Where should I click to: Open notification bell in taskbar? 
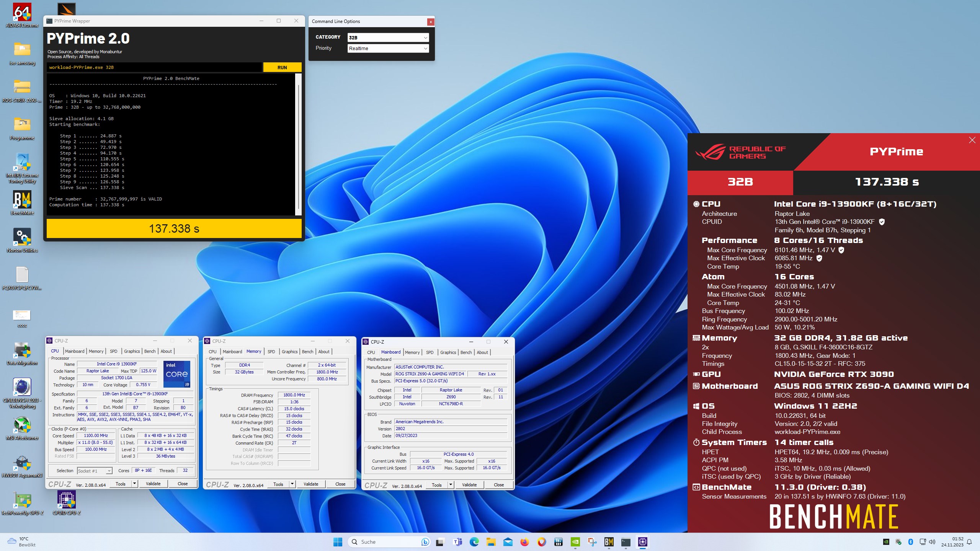pos(969,542)
